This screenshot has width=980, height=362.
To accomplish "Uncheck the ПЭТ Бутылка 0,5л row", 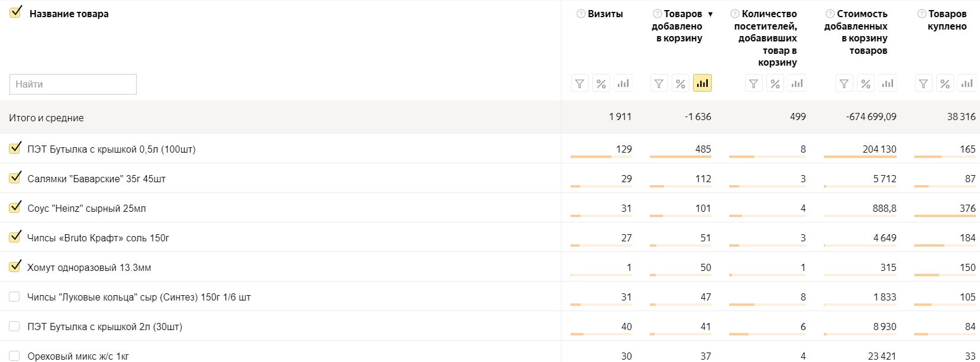I will click(15, 148).
